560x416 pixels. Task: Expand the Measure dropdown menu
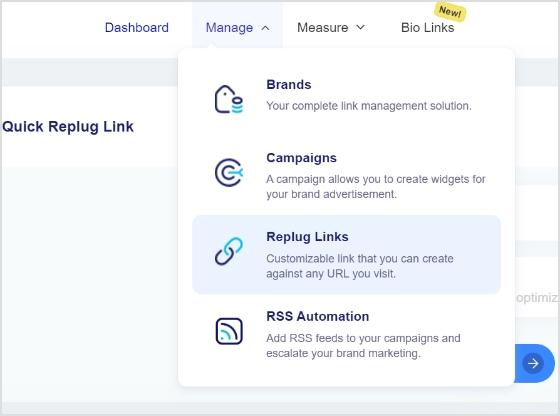(x=331, y=27)
